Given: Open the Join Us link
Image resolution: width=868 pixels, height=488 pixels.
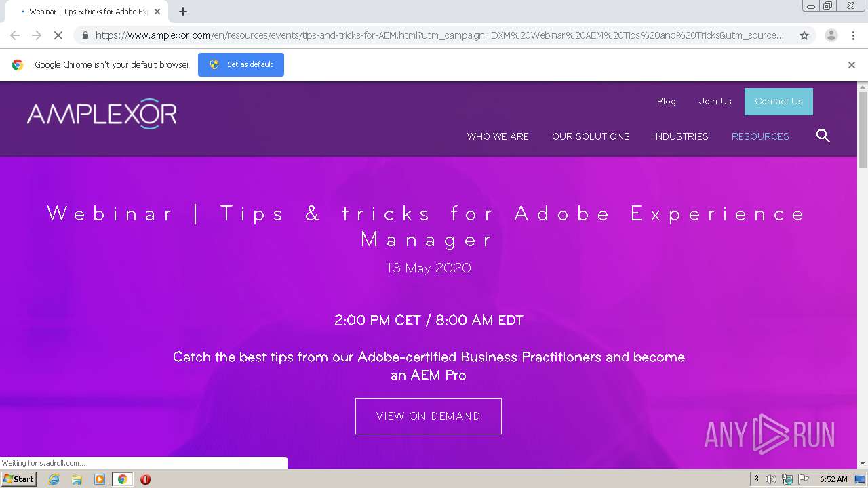Looking at the screenshot, I should (x=715, y=101).
